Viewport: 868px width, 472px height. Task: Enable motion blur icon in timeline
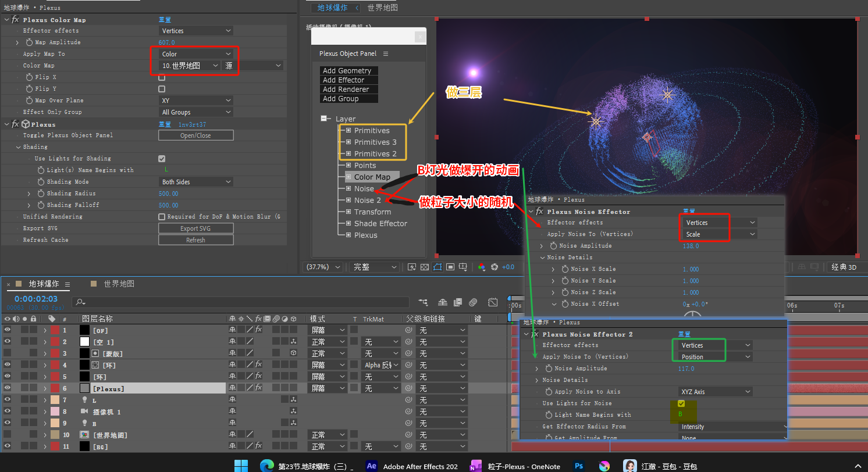tap(473, 303)
